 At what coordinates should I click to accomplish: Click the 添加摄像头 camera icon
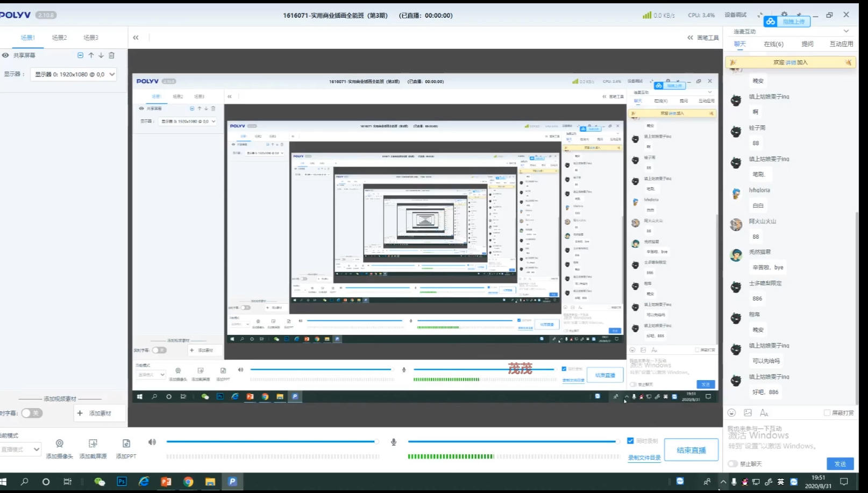tap(60, 444)
